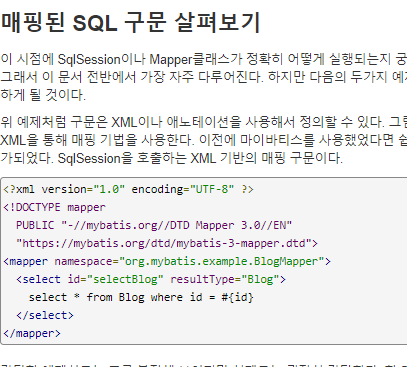Click the heading "매핑된 SQL 구문 살펴보기"
Screen dimensions: 407x367
pos(130,23)
